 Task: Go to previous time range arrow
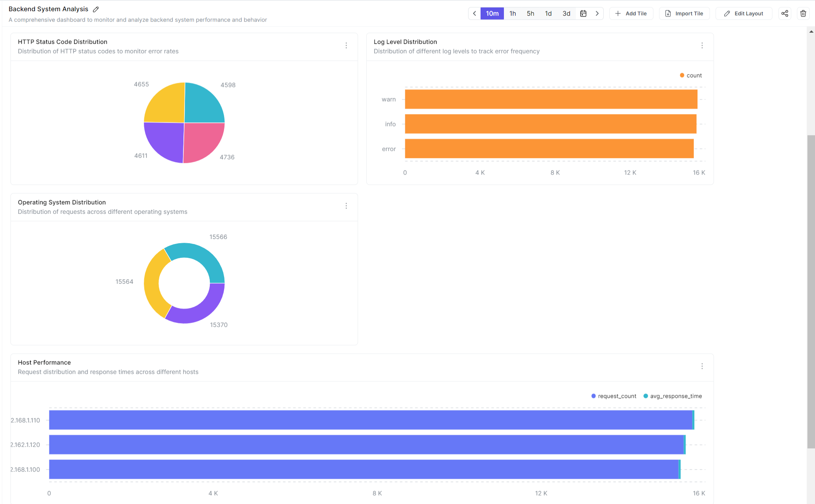pyautogui.click(x=475, y=14)
